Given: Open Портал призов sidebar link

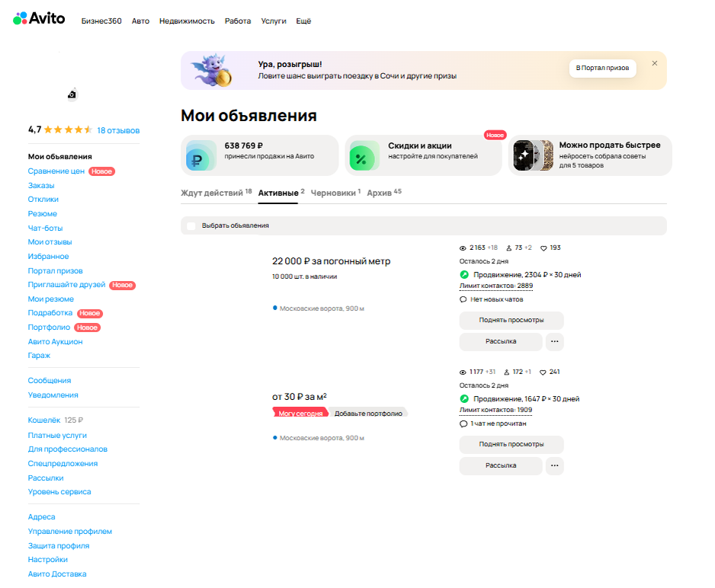Looking at the screenshot, I should (55, 271).
